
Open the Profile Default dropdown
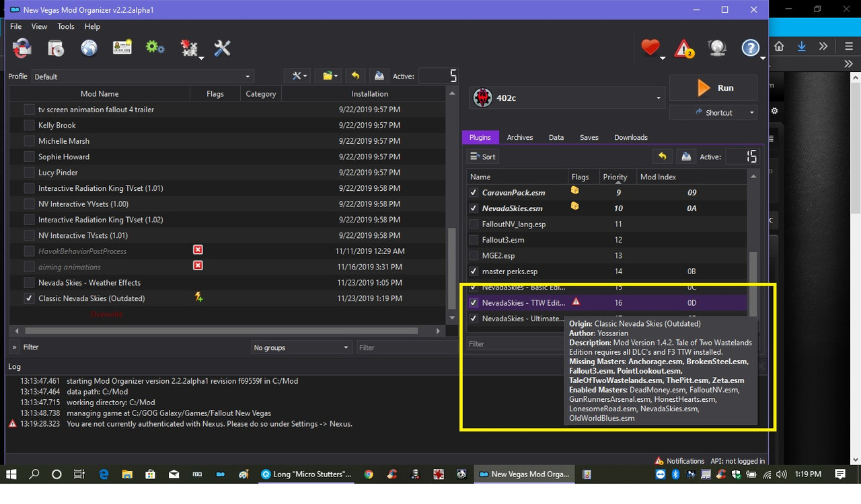coord(143,77)
